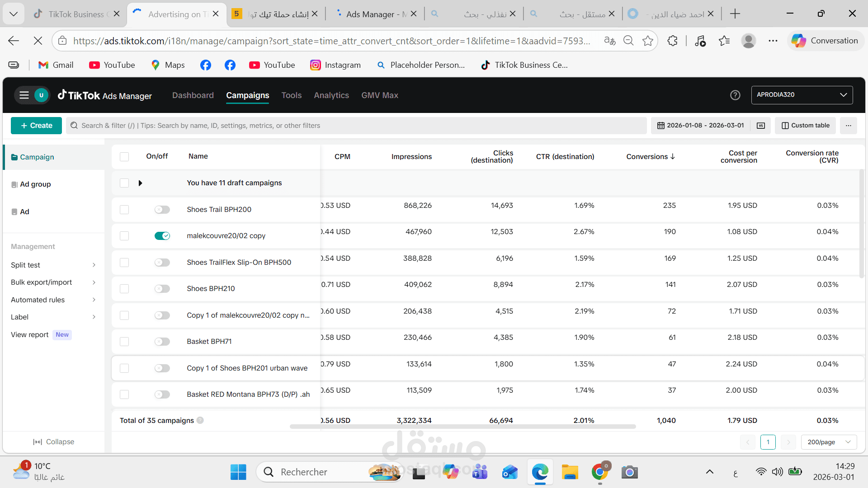Click the Collapse sidebar icon
868x488 pixels.
[x=38, y=442]
